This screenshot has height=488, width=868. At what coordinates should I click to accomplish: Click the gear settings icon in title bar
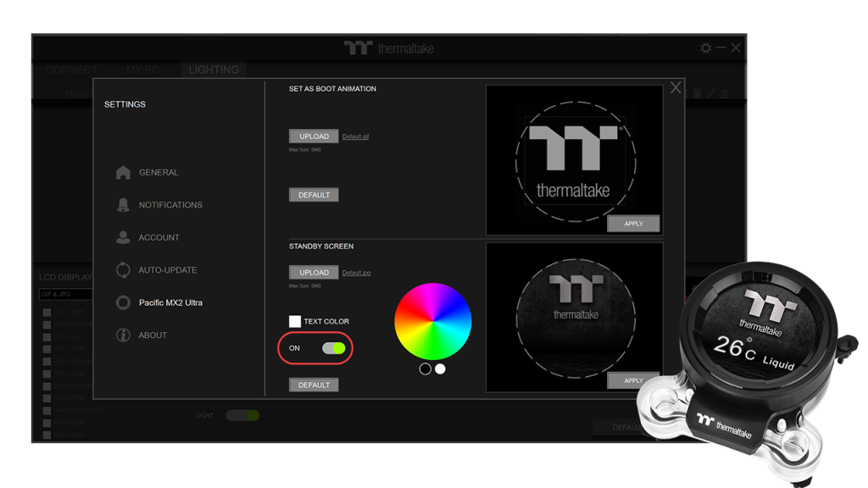pyautogui.click(x=705, y=48)
